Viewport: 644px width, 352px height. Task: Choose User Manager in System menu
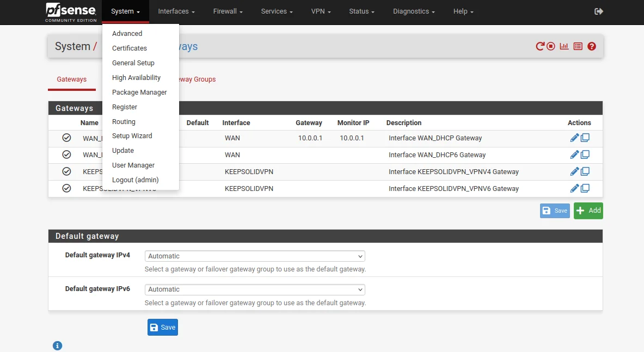(133, 165)
